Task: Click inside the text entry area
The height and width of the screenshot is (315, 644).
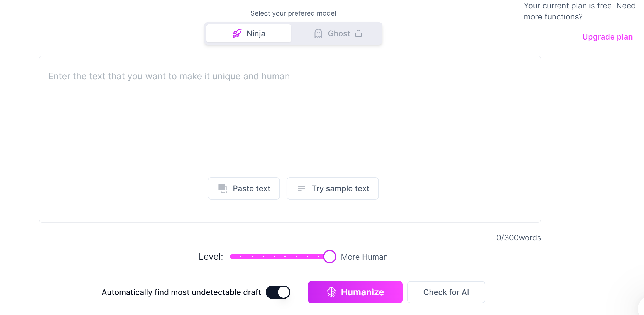Action: [x=290, y=125]
